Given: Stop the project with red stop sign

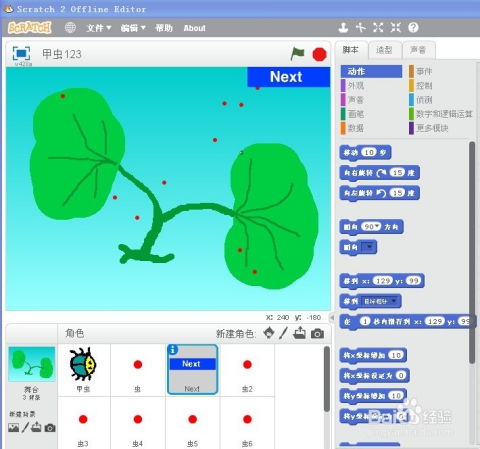Looking at the screenshot, I should pyautogui.click(x=319, y=54).
